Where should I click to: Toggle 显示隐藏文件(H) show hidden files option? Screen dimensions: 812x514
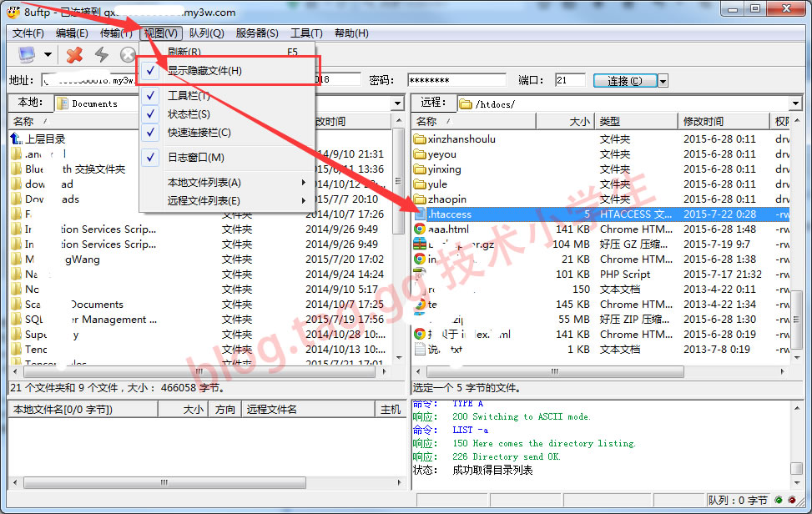205,71
